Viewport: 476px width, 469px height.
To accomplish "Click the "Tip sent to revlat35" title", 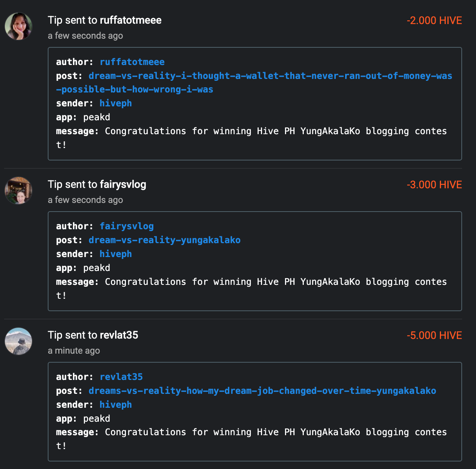I will pos(93,335).
